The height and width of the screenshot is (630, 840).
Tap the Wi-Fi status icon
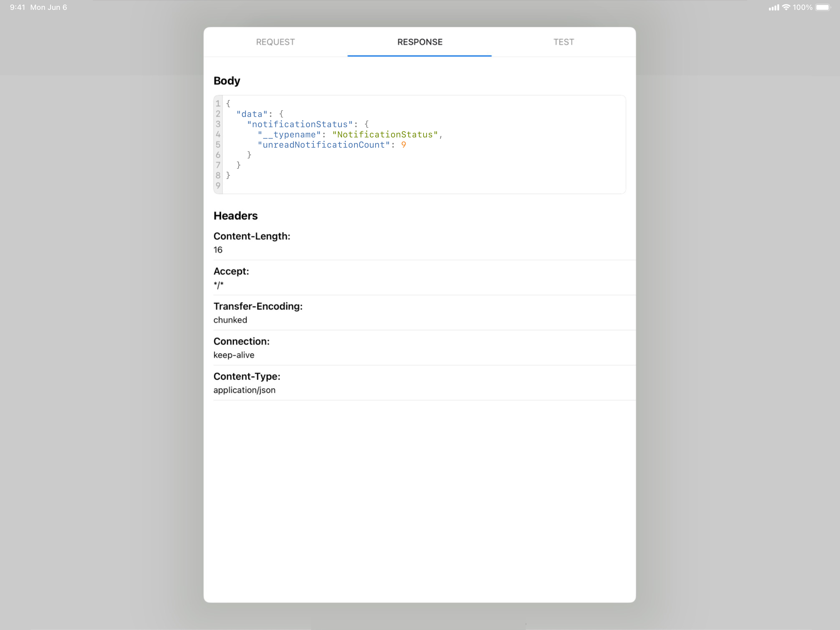pos(786,7)
